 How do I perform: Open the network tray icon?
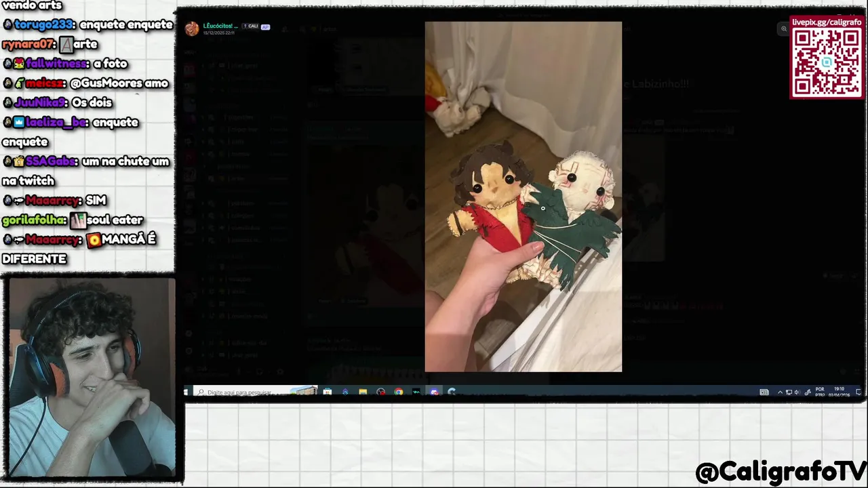[x=789, y=392]
